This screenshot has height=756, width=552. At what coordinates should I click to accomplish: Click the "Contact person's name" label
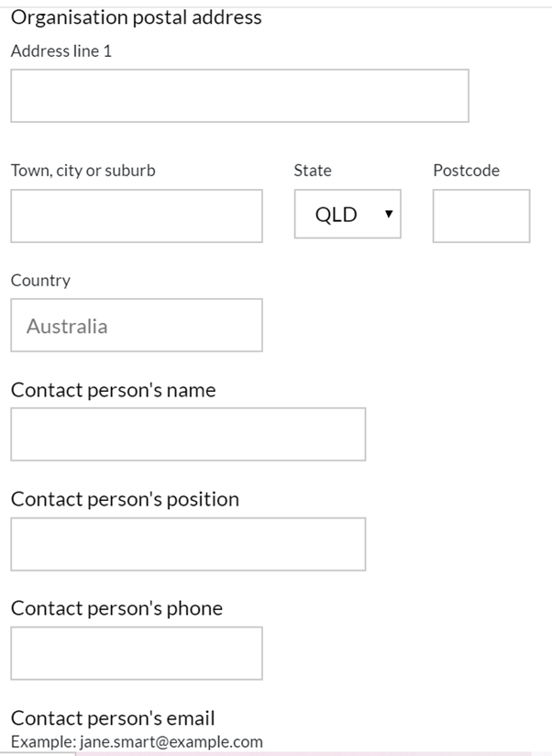point(113,390)
